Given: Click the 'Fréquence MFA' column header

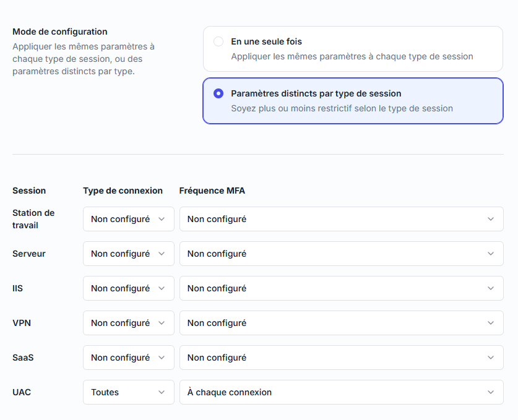Looking at the screenshot, I should (x=212, y=191).
